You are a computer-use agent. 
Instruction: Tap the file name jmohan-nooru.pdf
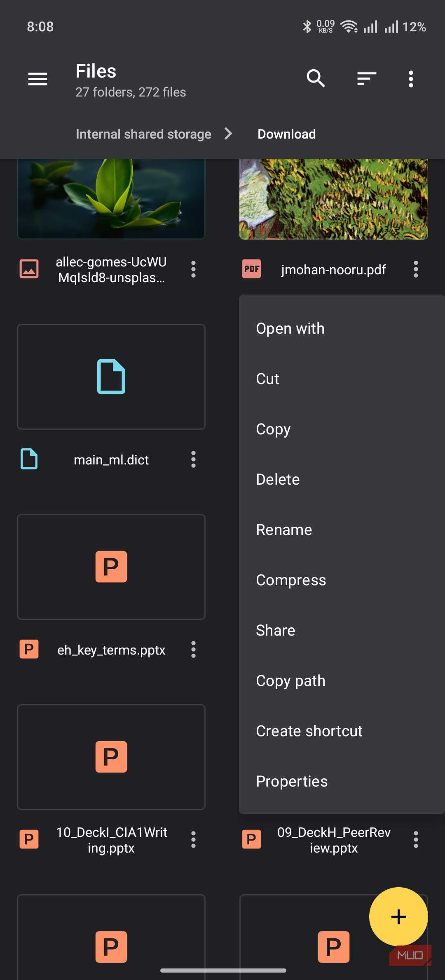(x=334, y=270)
